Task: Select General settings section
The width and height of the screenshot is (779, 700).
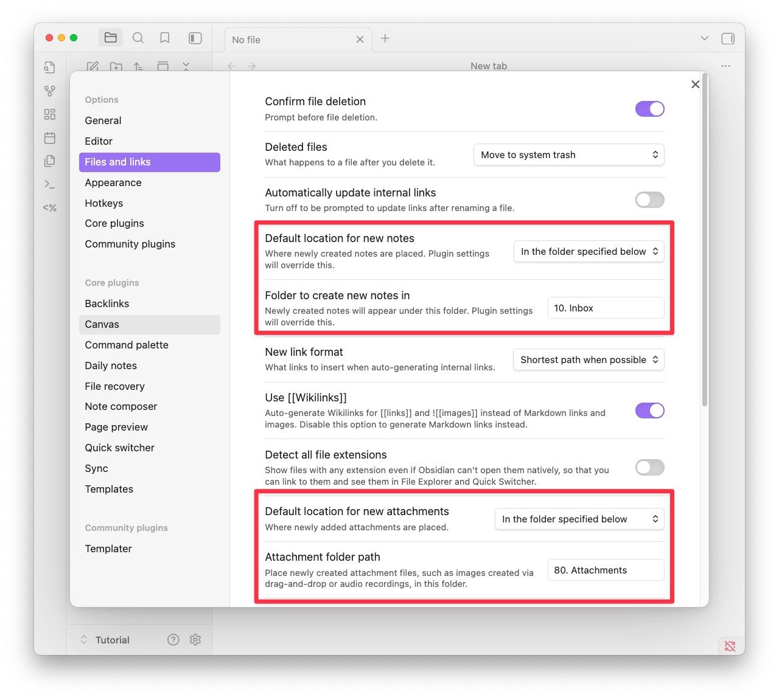Action: [x=150, y=120]
